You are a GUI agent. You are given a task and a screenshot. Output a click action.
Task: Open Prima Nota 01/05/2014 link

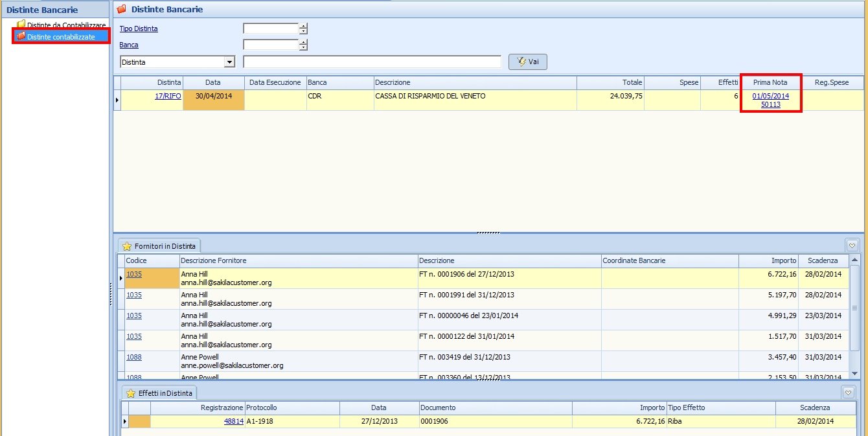[x=770, y=96]
